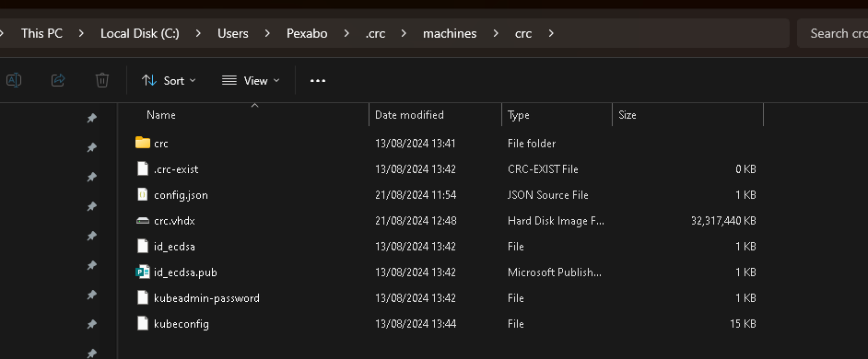The width and height of the screenshot is (868, 359).
Task: Click the JSON Source File type cell
Action: (x=548, y=195)
